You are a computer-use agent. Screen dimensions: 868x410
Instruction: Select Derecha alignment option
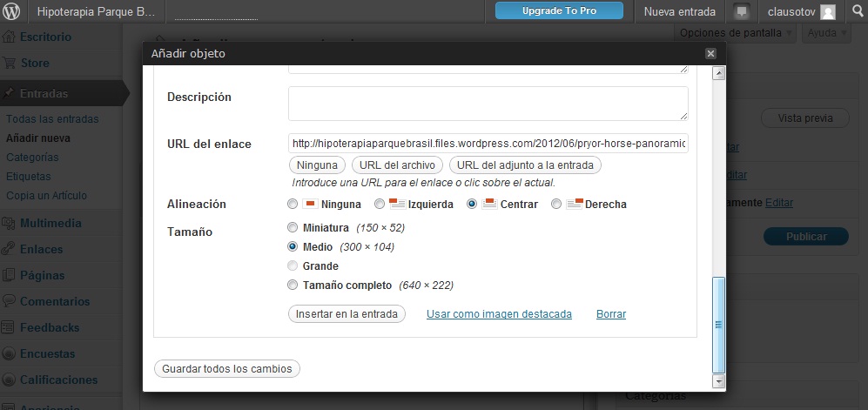pos(556,205)
